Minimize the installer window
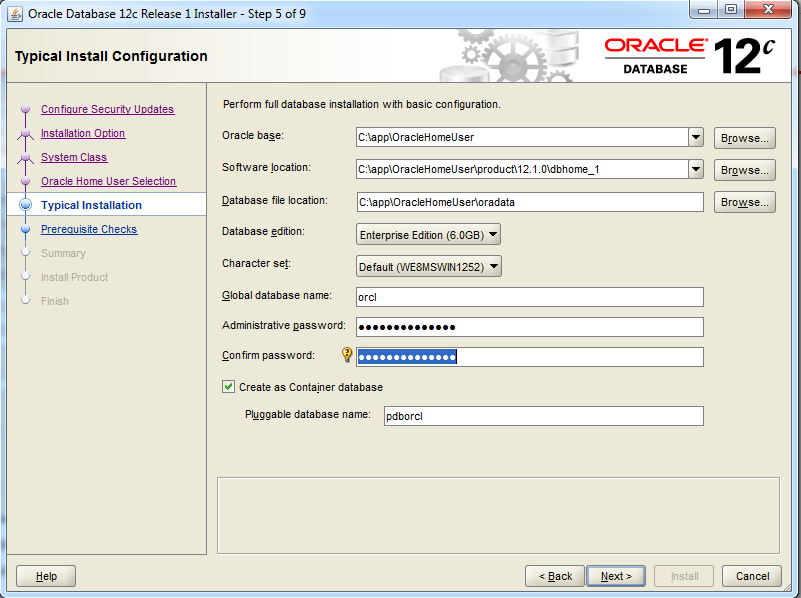Image resolution: width=801 pixels, height=598 pixels. click(x=703, y=9)
